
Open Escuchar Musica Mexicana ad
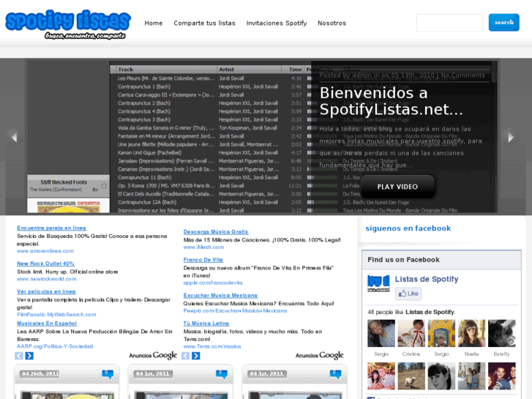[220, 296]
